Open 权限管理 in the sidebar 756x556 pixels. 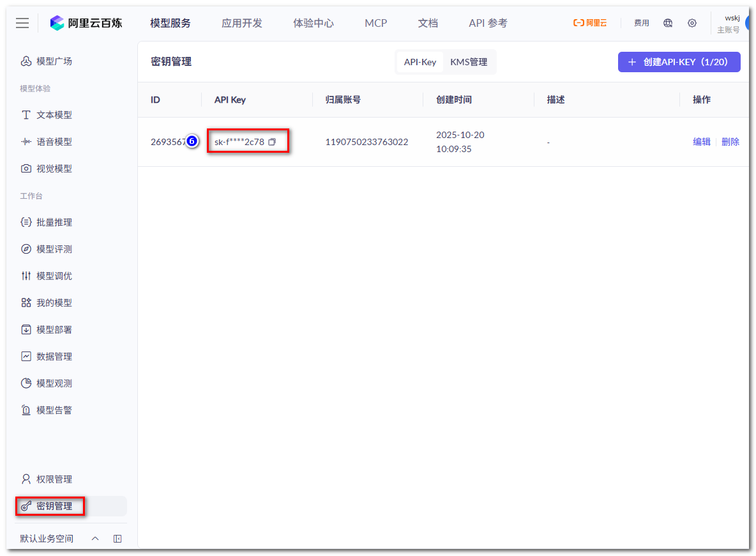click(x=54, y=479)
